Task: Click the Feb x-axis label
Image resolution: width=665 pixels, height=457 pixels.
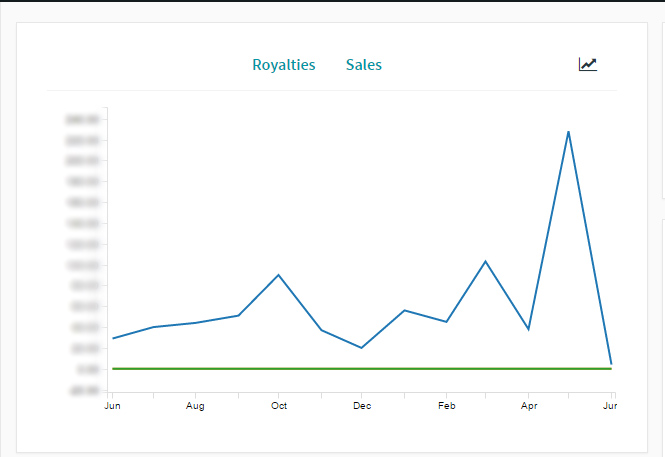Action: [446, 406]
